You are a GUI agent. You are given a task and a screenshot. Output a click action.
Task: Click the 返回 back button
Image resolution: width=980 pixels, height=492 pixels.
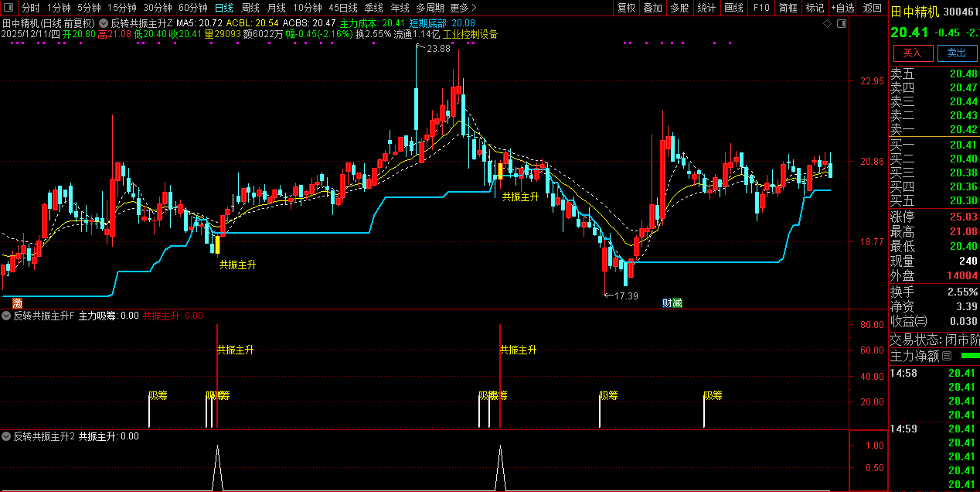[x=873, y=8]
